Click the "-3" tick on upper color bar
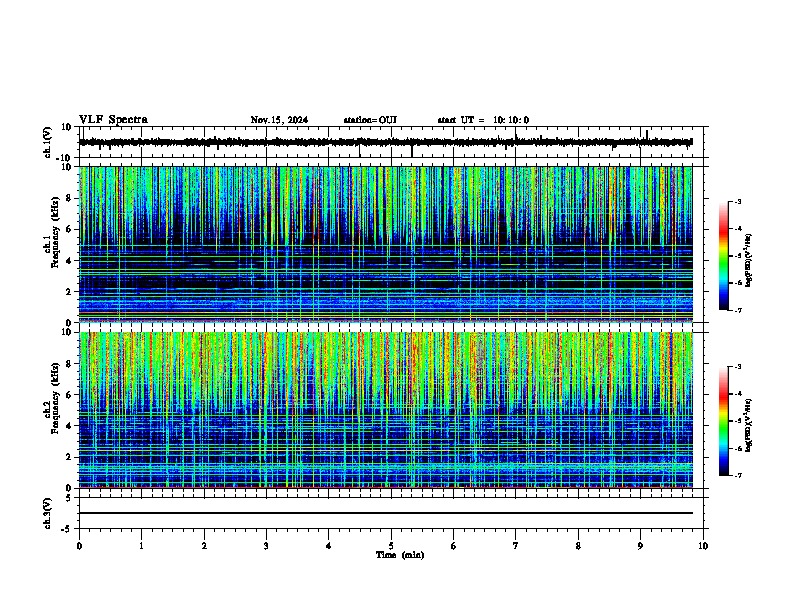The width and height of the screenshot is (792, 612). pyautogui.click(x=738, y=201)
